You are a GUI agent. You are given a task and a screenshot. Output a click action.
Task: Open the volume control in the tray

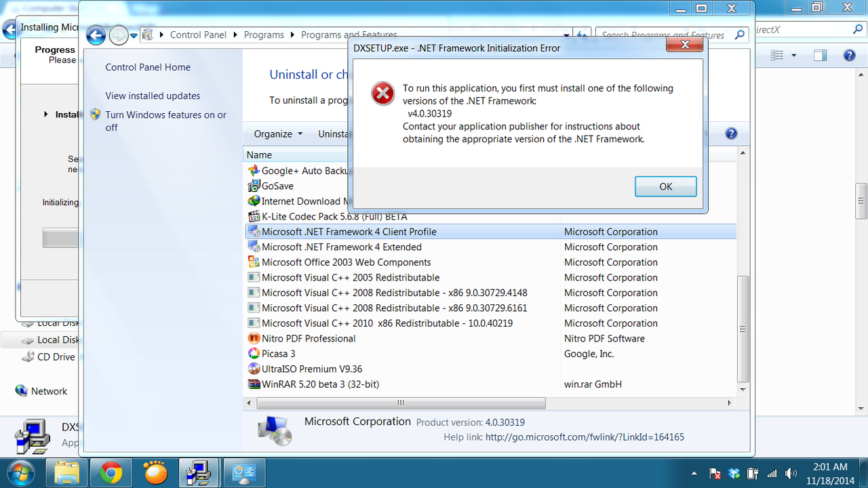791,473
